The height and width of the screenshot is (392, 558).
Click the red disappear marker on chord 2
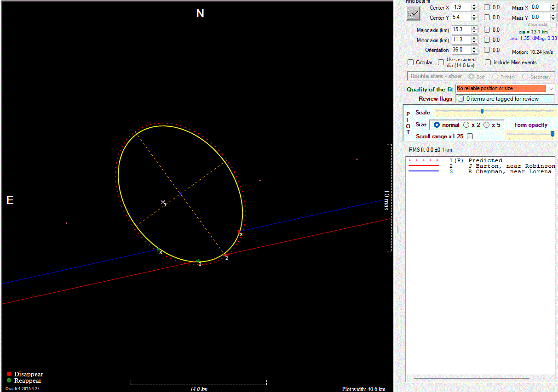[x=224, y=254]
